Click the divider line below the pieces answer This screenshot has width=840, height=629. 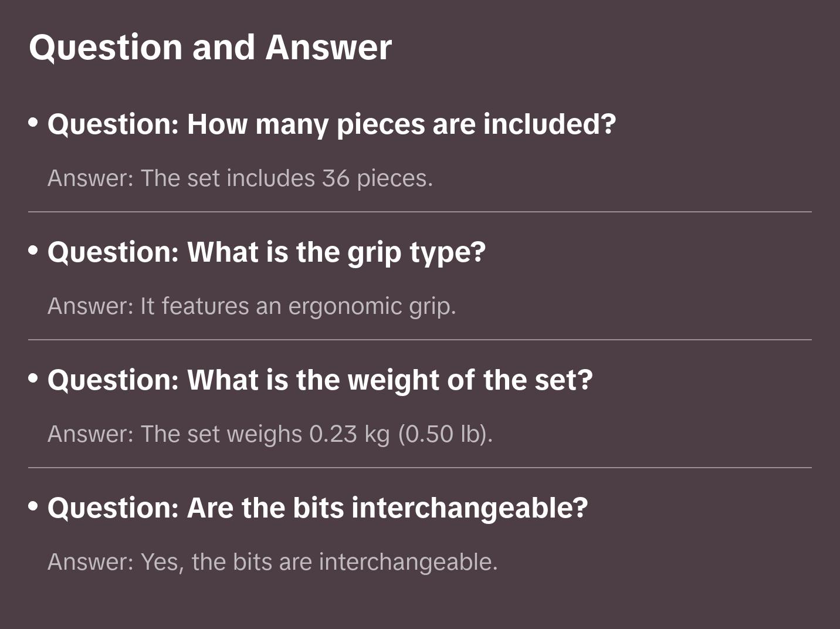[x=419, y=212]
